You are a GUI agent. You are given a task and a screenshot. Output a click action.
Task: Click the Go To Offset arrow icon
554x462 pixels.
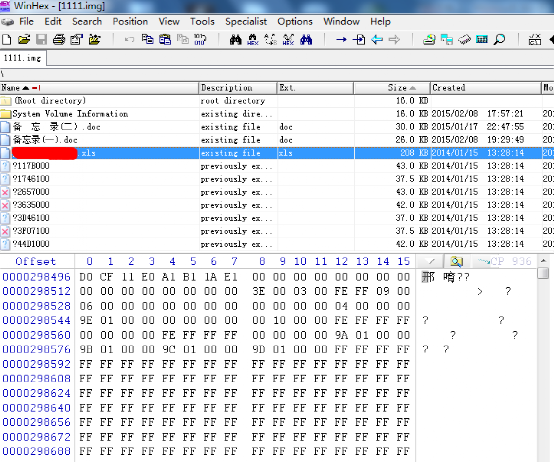tap(341, 40)
